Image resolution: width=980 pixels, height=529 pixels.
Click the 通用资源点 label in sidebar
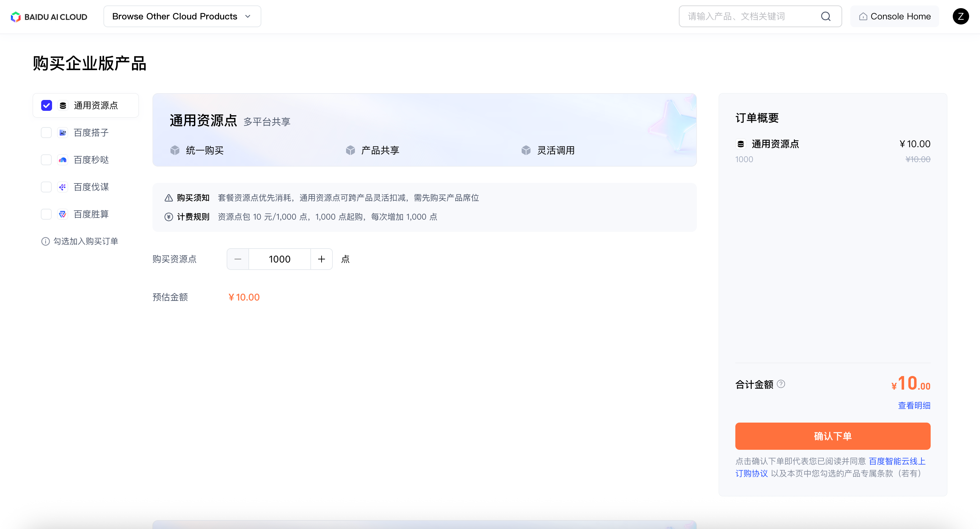pos(96,105)
